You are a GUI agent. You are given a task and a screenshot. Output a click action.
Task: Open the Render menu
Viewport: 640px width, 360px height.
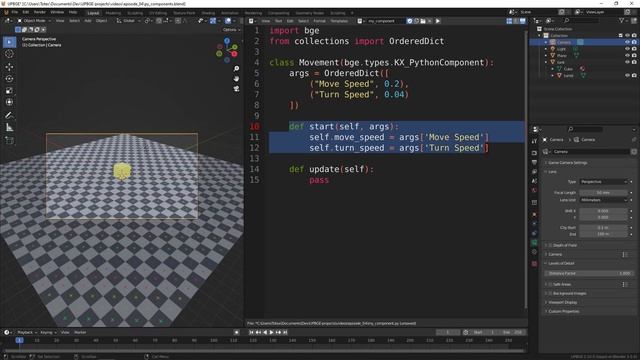(40, 12)
